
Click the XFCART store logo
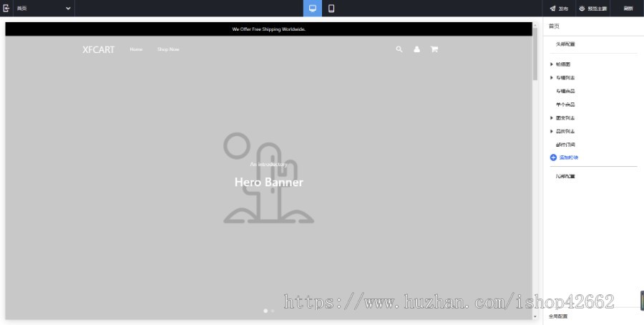tap(99, 49)
